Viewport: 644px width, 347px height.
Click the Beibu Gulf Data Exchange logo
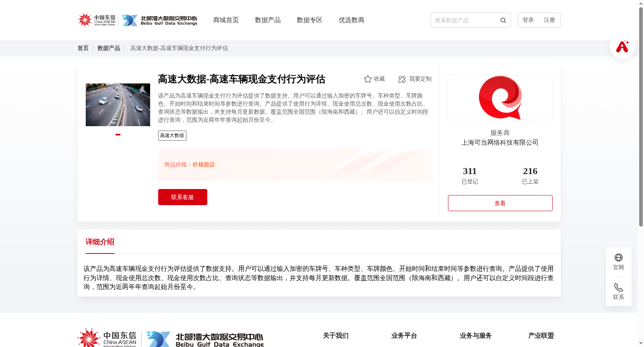click(160, 20)
